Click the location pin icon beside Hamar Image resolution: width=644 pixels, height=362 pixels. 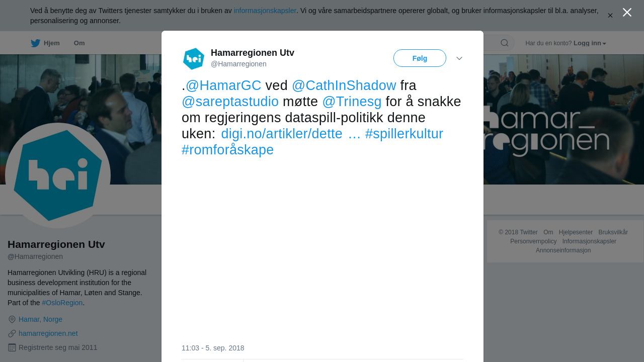[12, 319]
